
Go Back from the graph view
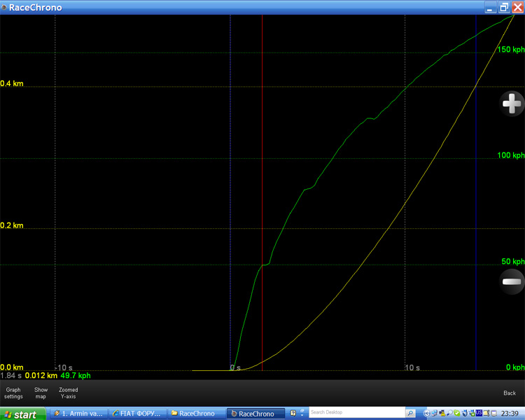(510, 393)
